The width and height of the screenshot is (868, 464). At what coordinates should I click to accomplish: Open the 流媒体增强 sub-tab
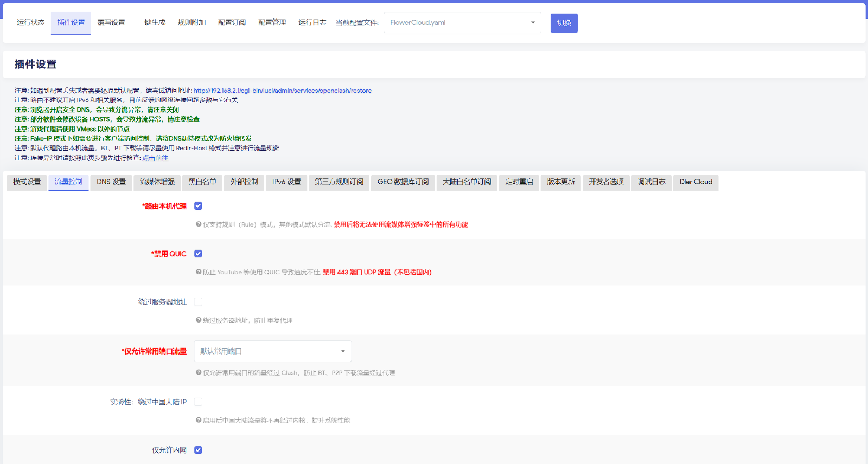pyautogui.click(x=157, y=182)
